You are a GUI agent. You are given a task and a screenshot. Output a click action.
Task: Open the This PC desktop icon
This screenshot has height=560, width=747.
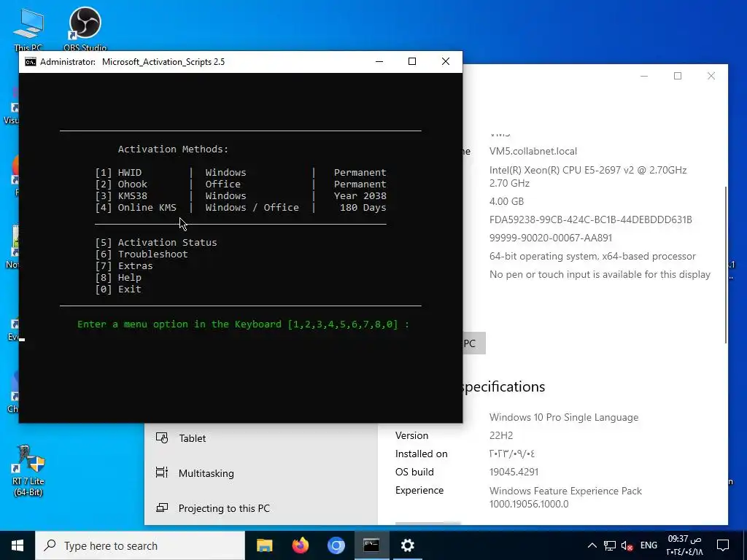tap(28, 28)
